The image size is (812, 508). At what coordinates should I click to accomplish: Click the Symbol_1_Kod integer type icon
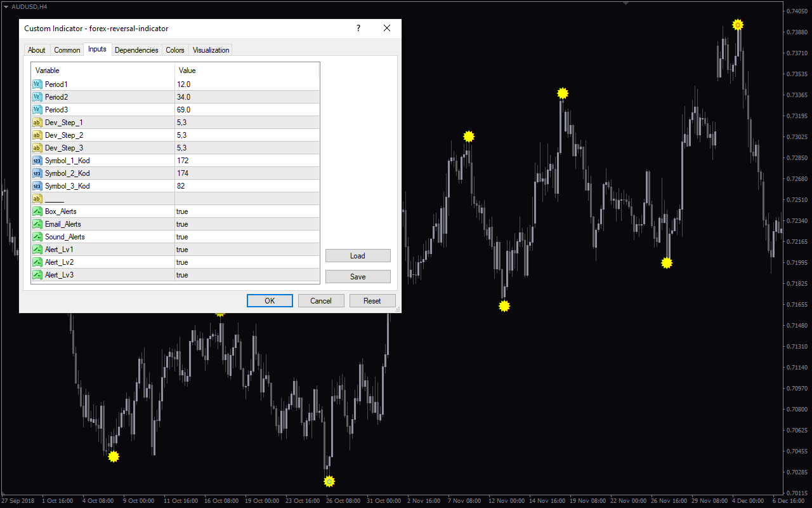point(37,161)
